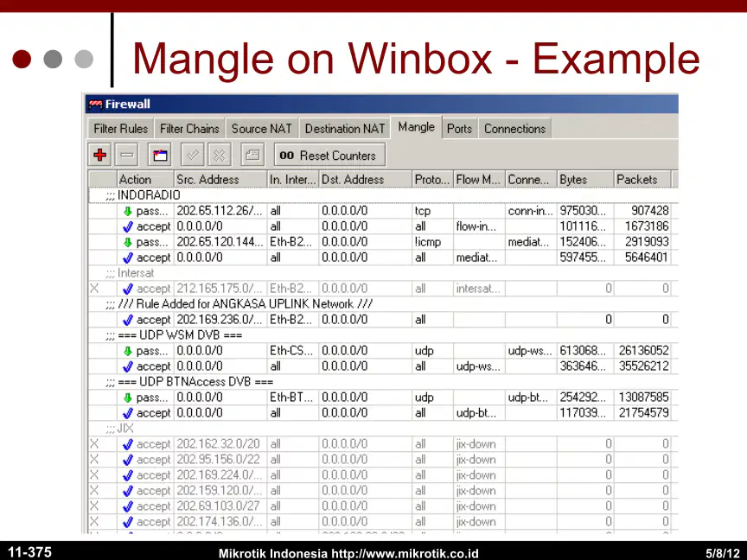
Task: Click the Firewall window title icon
Action: coord(96,105)
